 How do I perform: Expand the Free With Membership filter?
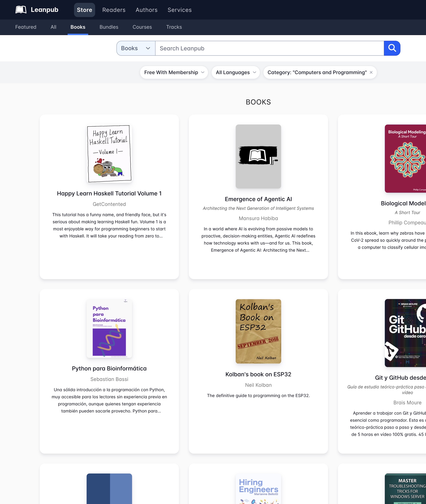174,72
